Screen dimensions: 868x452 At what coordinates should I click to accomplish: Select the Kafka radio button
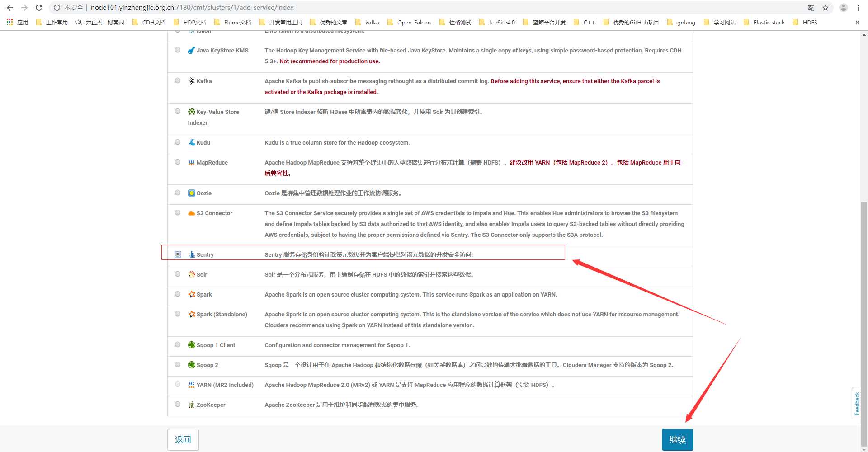tap(178, 80)
